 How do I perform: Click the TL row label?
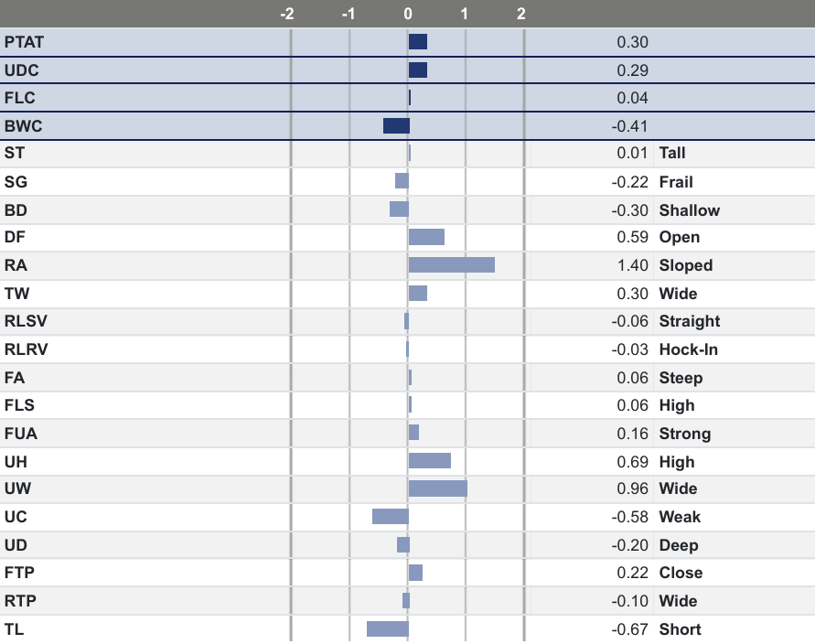pos(14,628)
